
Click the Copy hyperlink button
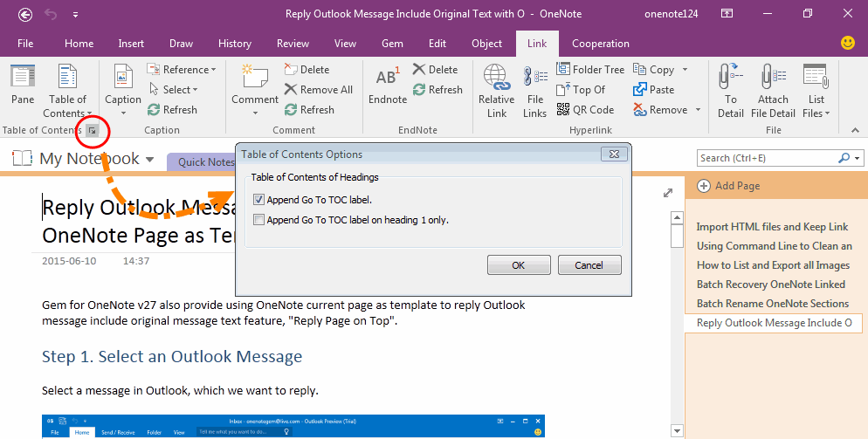point(654,69)
